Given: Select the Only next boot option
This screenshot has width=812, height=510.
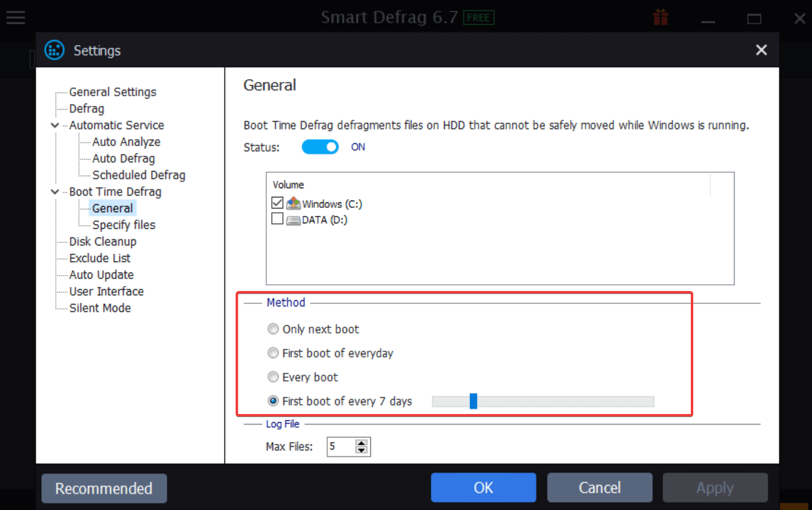Looking at the screenshot, I should click(x=273, y=329).
